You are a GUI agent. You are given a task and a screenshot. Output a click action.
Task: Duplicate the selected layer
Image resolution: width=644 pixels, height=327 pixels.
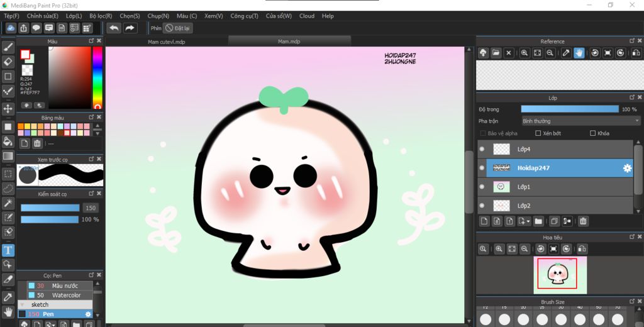554,221
